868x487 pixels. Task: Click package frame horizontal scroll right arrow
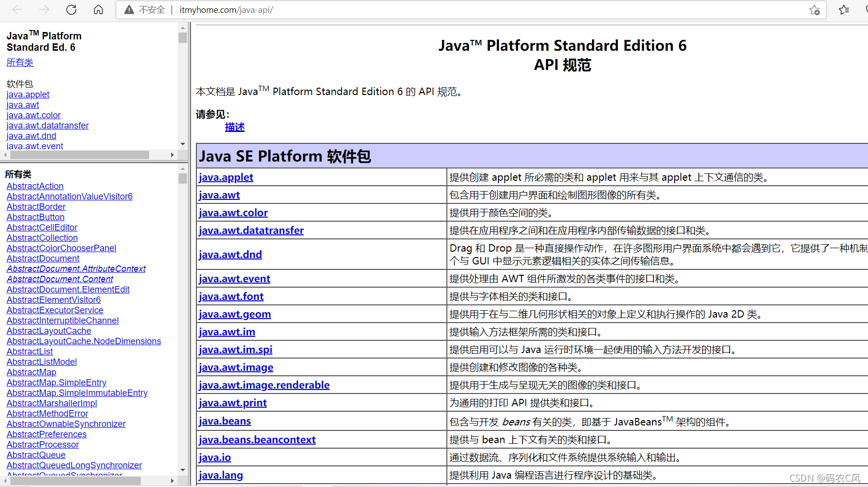tap(172, 155)
